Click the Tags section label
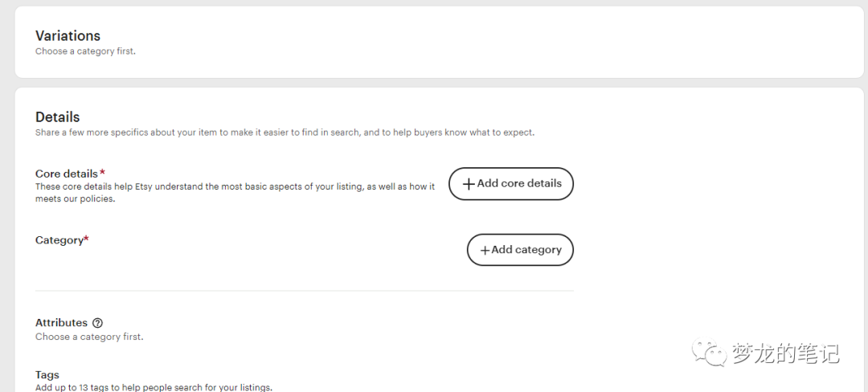868x392 pixels. click(x=47, y=375)
